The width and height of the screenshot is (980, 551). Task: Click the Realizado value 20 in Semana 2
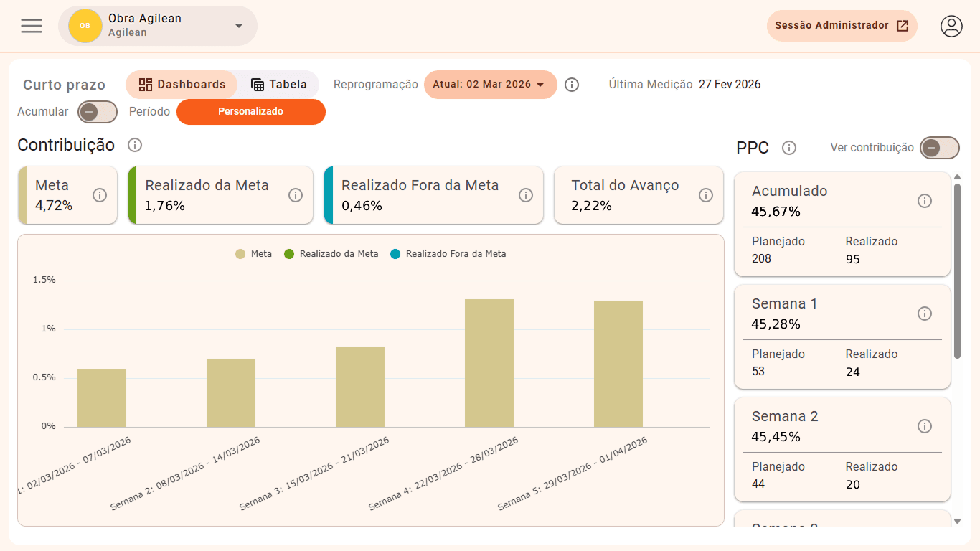pyautogui.click(x=853, y=484)
